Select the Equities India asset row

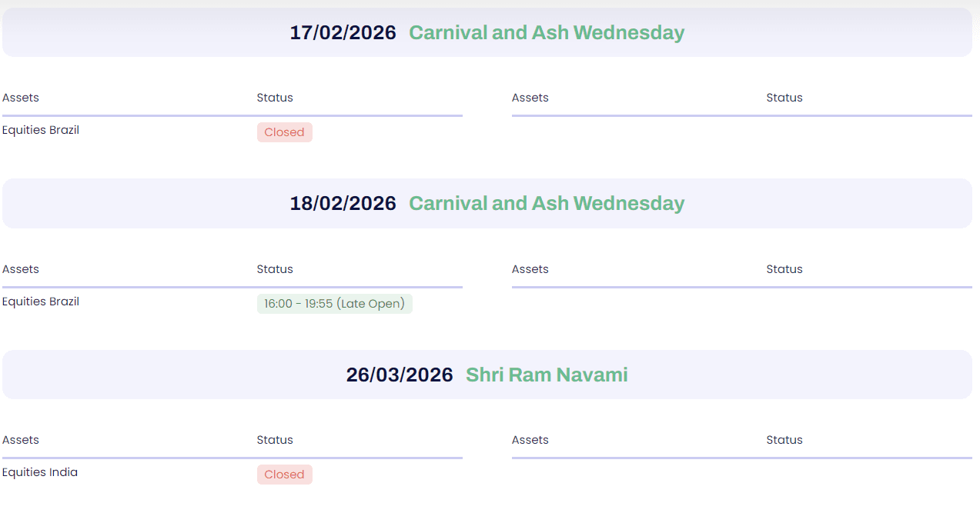tap(40, 472)
